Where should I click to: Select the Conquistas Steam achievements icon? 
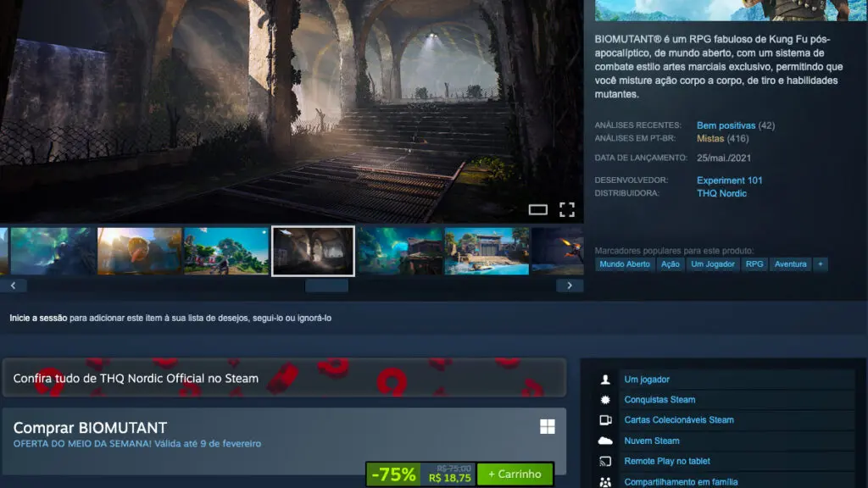coord(604,399)
